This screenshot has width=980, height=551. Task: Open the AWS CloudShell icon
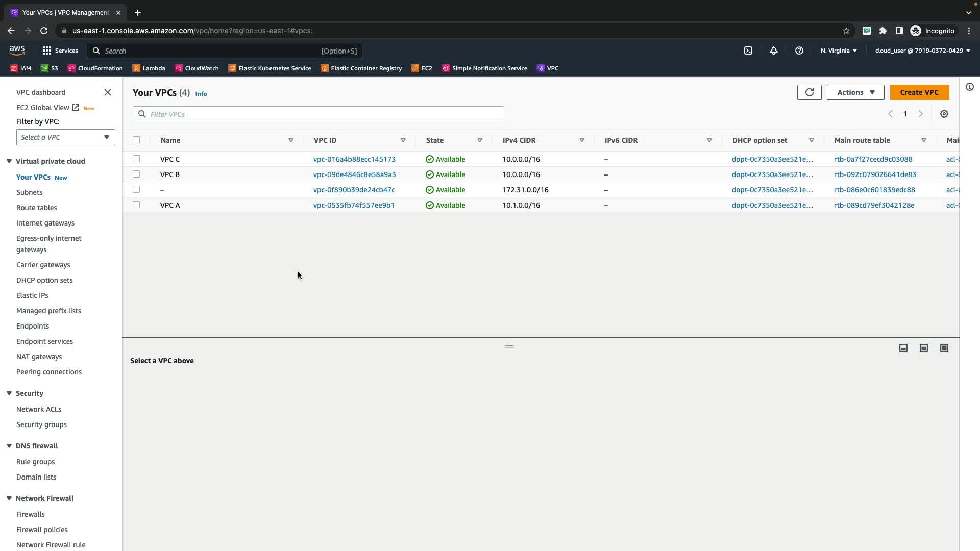[748, 51]
